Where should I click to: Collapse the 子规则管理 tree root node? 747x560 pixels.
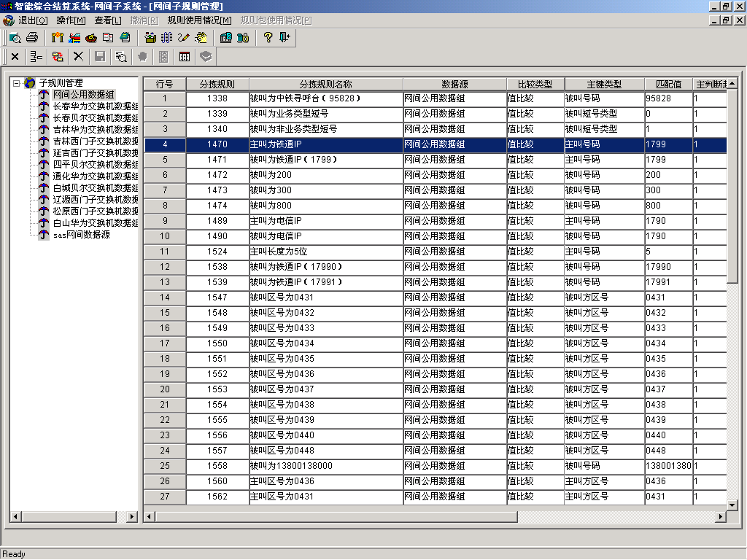click(x=17, y=83)
